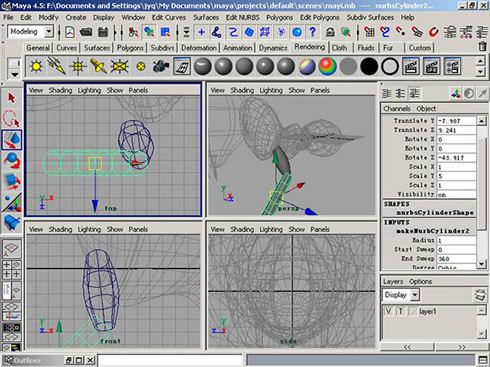Open the Display layer dropdown
This screenshot has width=490, height=367.
point(415,295)
